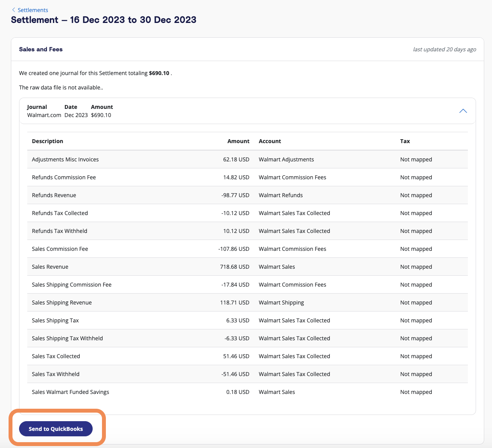This screenshot has height=448, width=492.
Task: Click the back chevron beside Settlements
Action: click(14, 10)
